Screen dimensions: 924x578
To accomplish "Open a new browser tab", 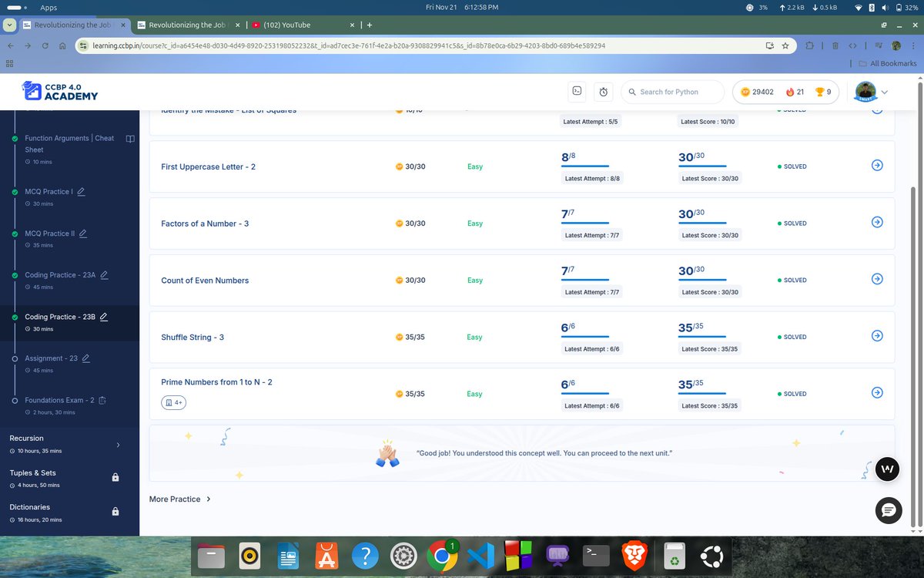I will pyautogui.click(x=370, y=25).
